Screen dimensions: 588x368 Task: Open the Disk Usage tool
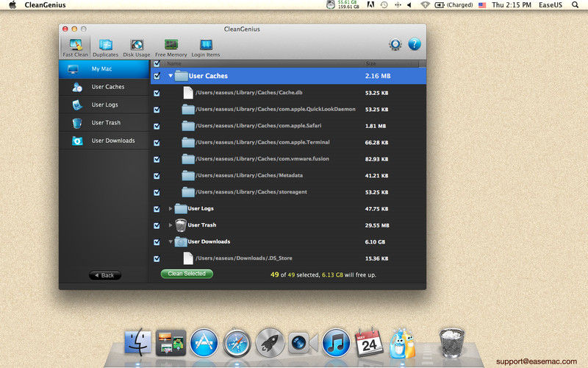click(137, 47)
